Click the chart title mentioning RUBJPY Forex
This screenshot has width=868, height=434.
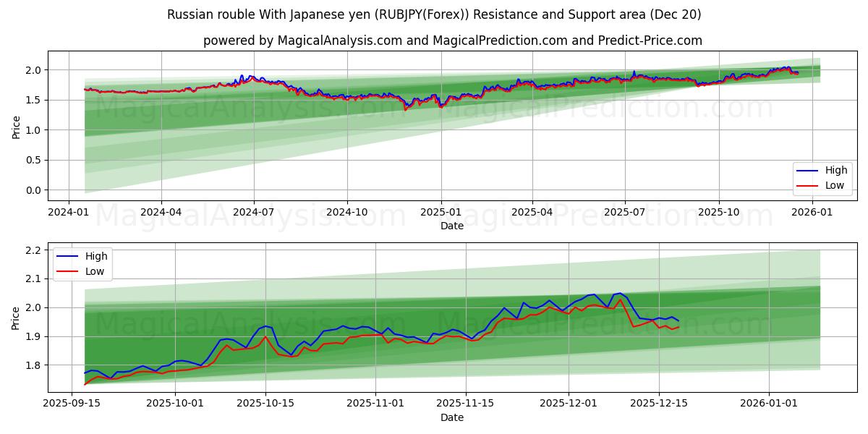pos(434,13)
